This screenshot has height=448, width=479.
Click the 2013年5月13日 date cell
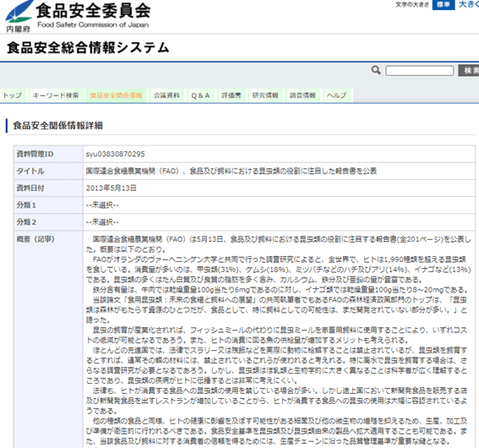tap(111, 188)
